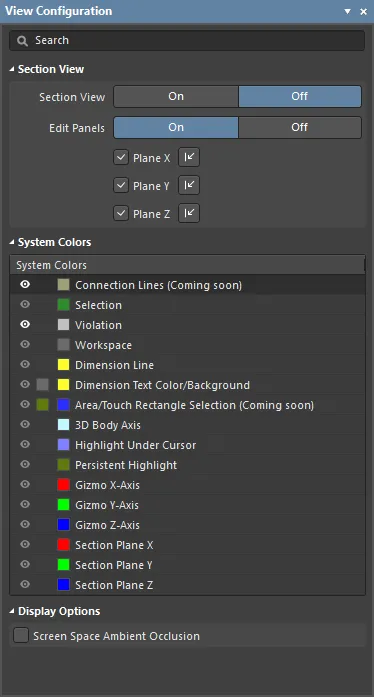Toggle visibility eye for Gizmo Z-Axis

point(25,525)
